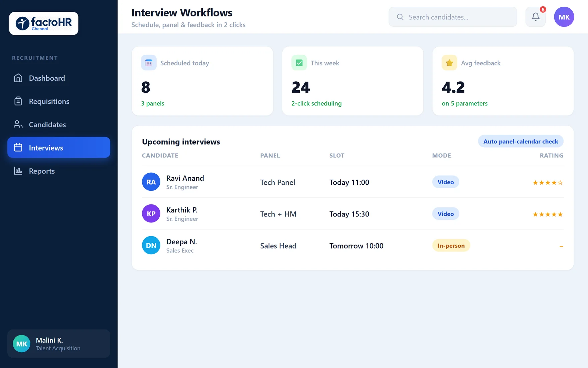Click the 2-click scheduling text
Viewport: 588px width, 368px height.
click(x=316, y=103)
